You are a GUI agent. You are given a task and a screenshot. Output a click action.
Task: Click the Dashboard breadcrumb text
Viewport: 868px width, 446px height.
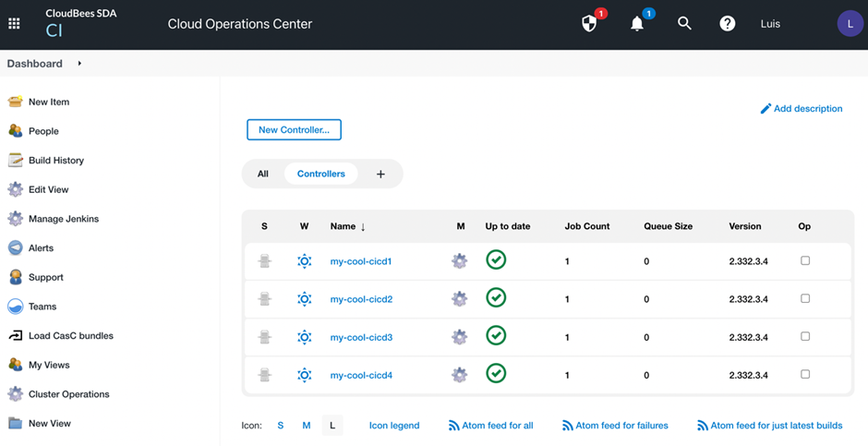tap(35, 64)
